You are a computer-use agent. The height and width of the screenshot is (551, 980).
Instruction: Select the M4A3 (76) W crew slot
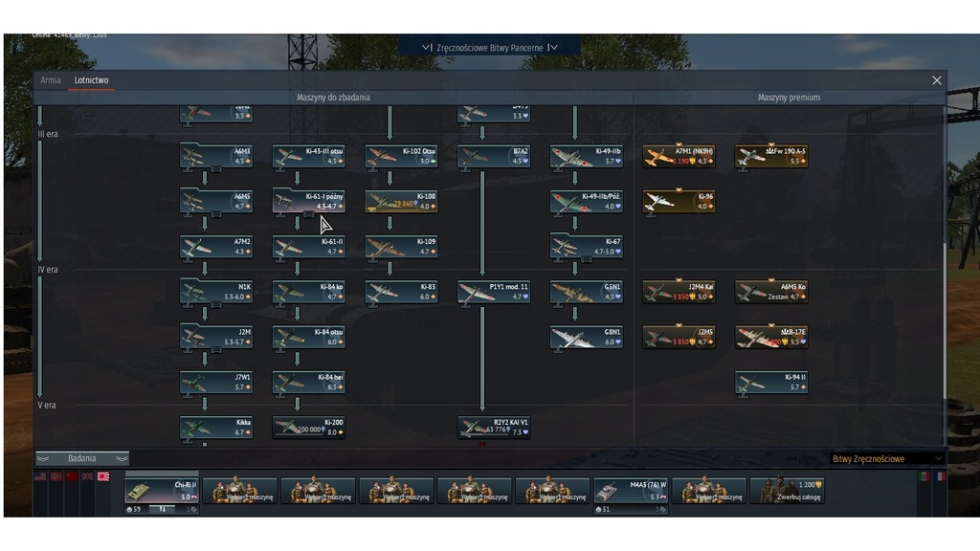point(631,491)
